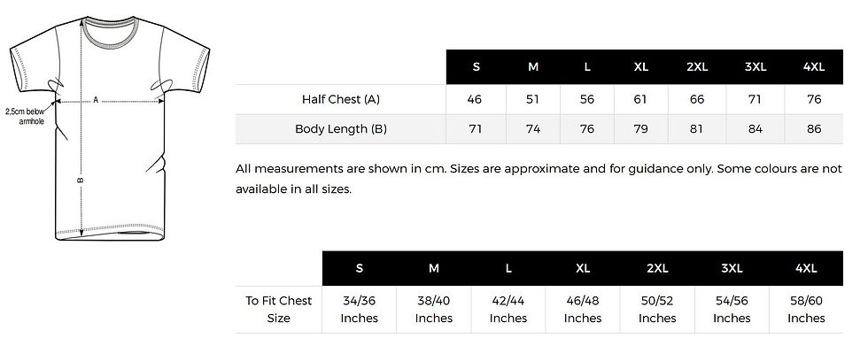Click the 50/52 Inches cell
The height and width of the screenshot is (361, 868).
tap(657, 310)
